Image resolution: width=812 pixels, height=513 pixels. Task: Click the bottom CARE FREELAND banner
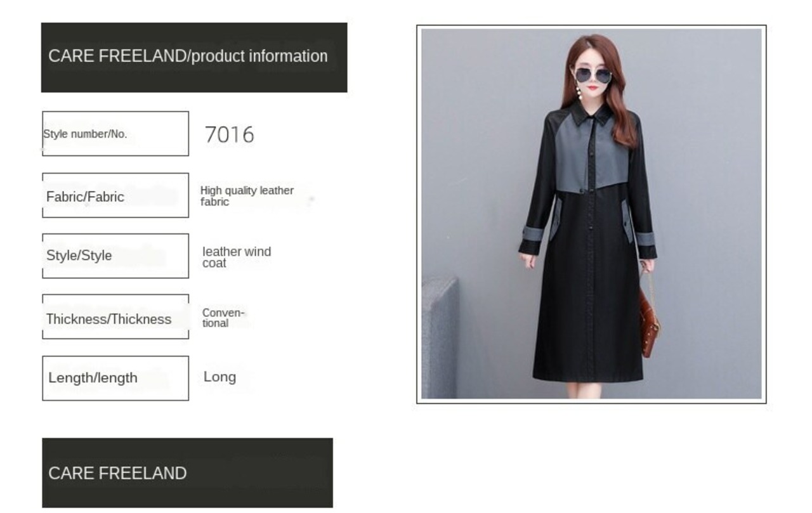[188, 473]
